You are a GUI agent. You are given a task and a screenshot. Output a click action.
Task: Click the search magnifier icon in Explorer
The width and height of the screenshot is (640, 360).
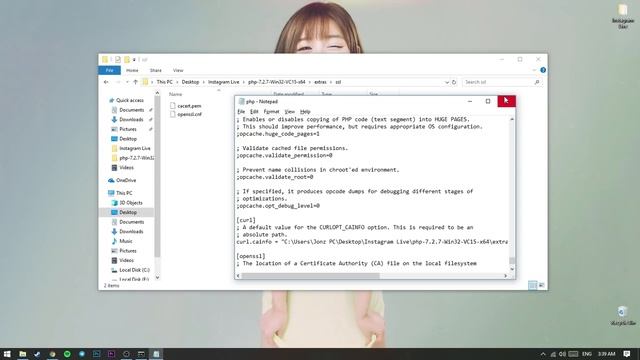[x=537, y=82]
